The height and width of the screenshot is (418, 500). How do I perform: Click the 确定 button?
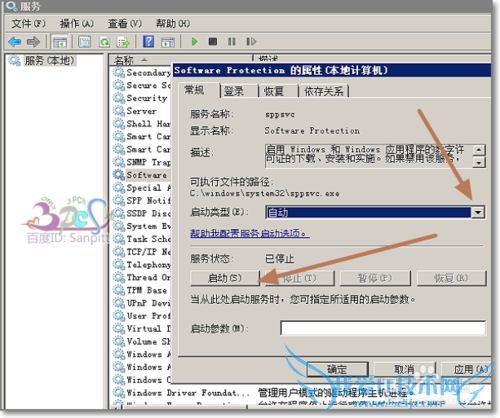point(337,369)
